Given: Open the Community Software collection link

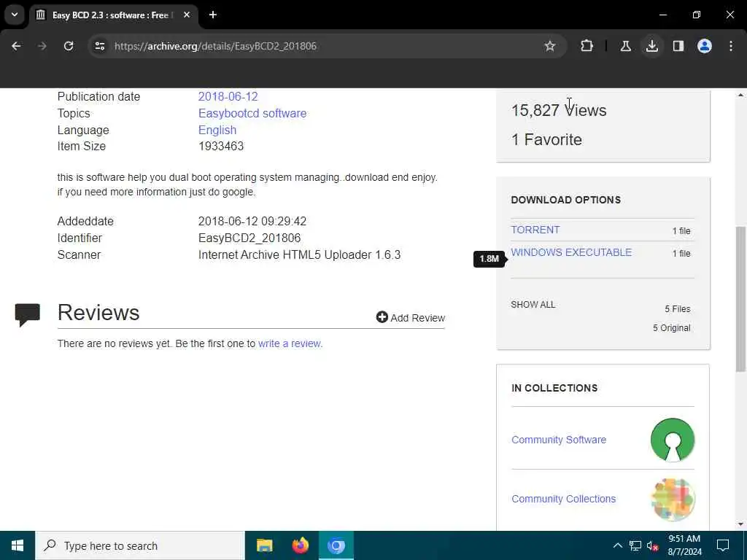Looking at the screenshot, I should pos(559,440).
